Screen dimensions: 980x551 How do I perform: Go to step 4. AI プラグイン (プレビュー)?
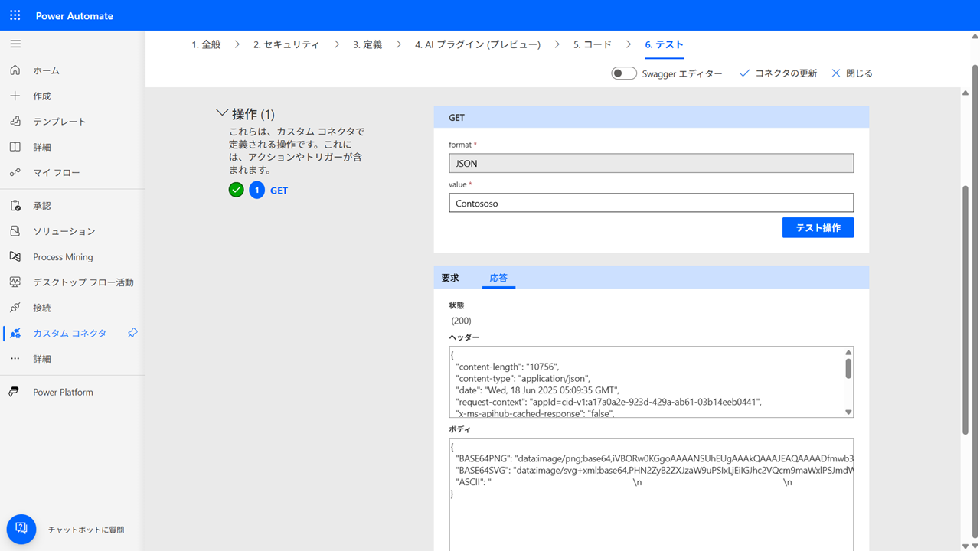pos(478,44)
